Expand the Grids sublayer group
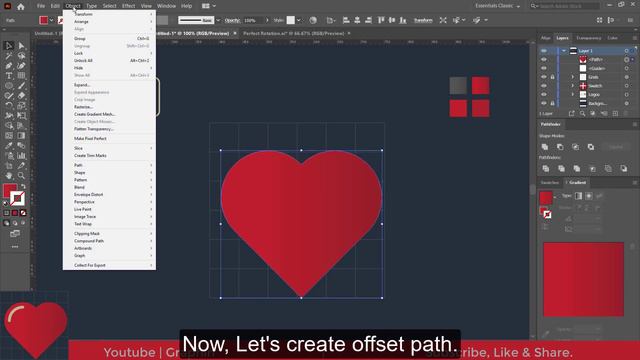Viewport: 640px width, 360px height. (x=572, y=77)
